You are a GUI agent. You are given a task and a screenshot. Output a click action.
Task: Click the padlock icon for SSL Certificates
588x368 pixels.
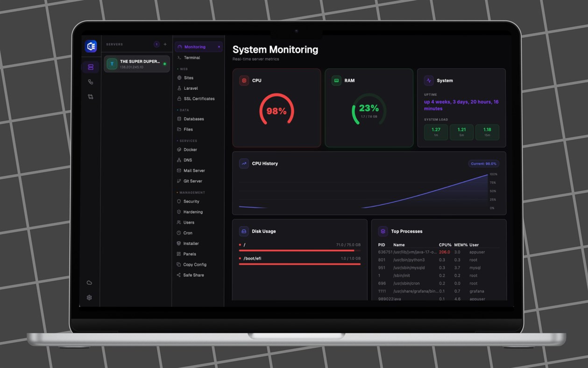pos(179,99)
